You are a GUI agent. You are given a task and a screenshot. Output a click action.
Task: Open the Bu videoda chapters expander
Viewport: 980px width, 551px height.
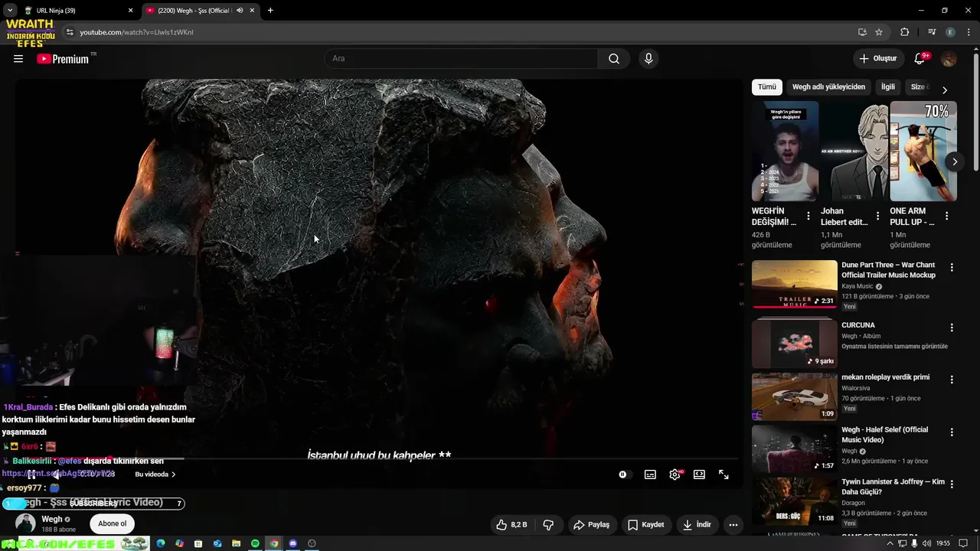click(x=155, y=474)
